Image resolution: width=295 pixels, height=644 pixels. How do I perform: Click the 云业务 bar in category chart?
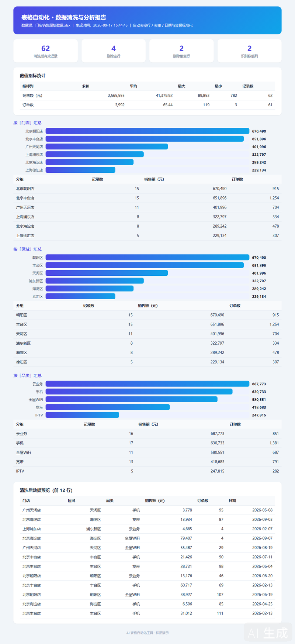147,384
